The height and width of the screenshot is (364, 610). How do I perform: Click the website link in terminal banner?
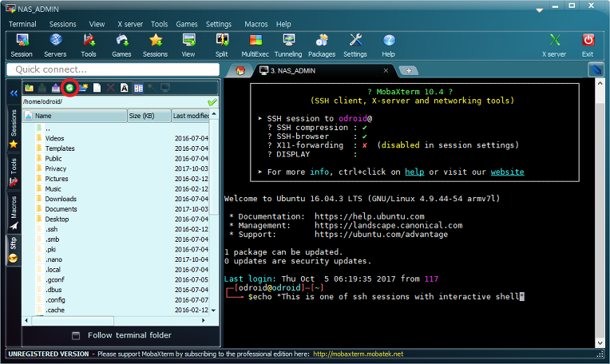[507, 172]
